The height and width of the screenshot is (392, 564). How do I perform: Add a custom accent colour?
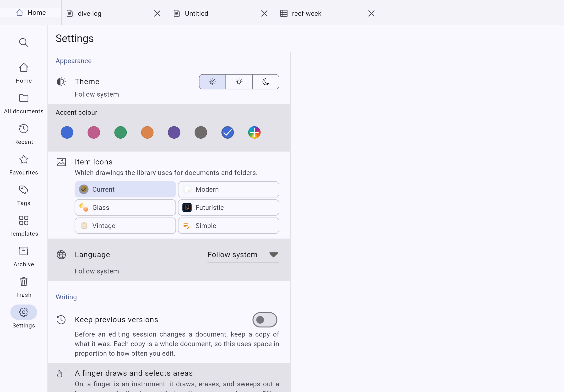click(x=254, y=133)
